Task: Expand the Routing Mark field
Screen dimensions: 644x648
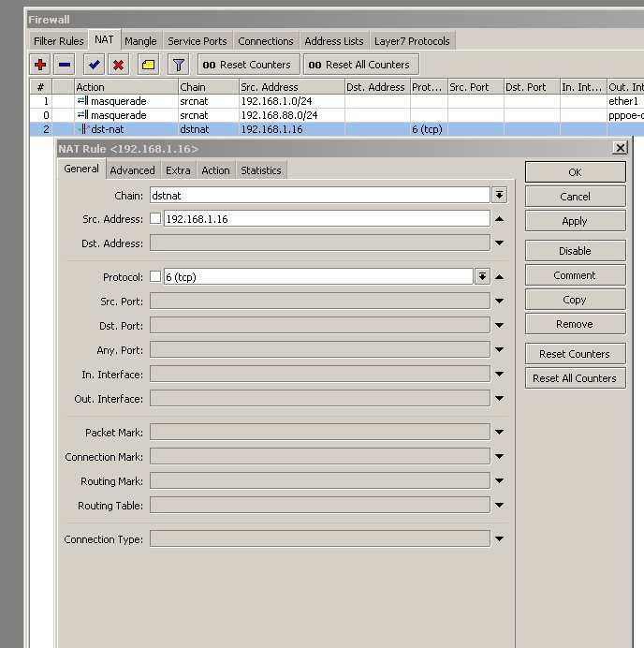Action: (x=500, y=480)
